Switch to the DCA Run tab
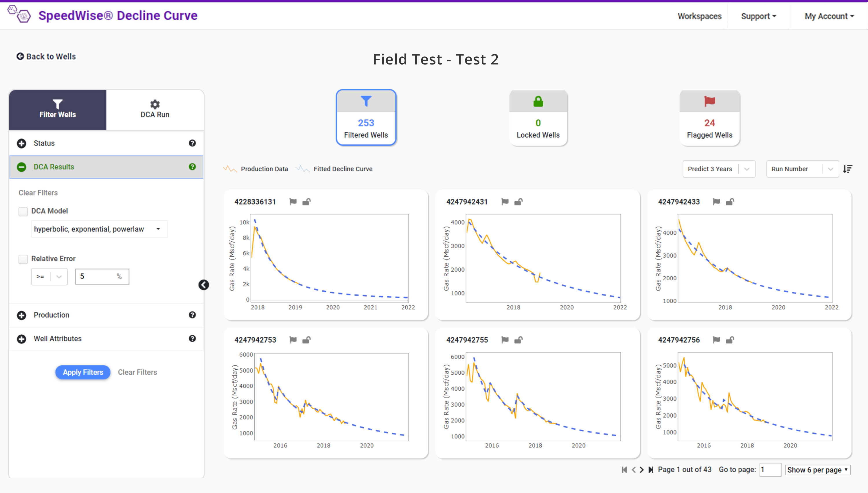The image size is (868, 493). tap(155, 109)
